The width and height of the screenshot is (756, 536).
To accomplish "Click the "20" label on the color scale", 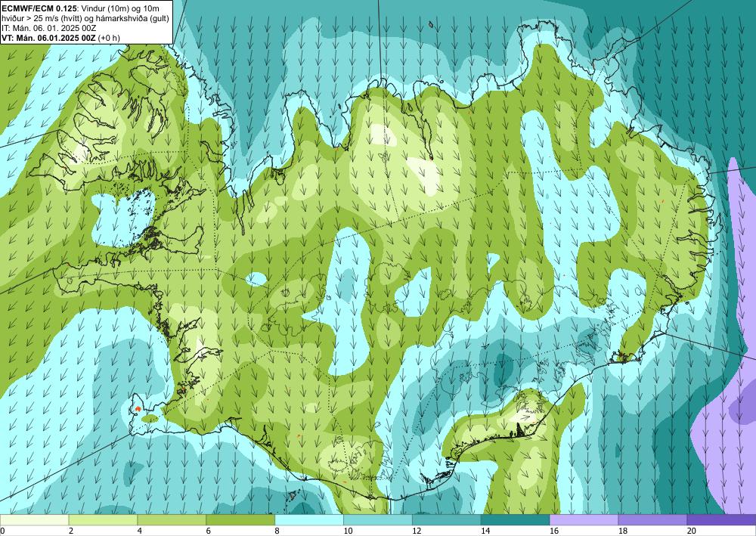I will click(692, 531).
